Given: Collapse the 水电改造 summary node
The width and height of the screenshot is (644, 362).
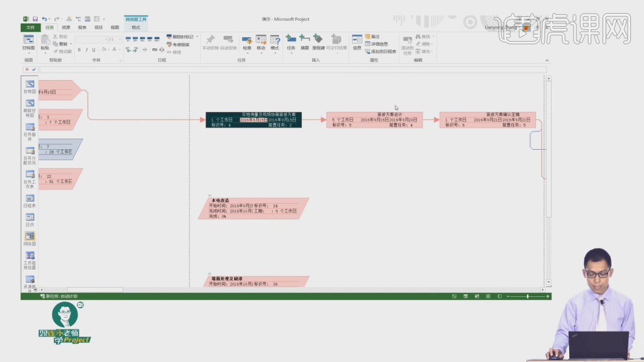Looking at the screenshot, I should click(209, 195).
